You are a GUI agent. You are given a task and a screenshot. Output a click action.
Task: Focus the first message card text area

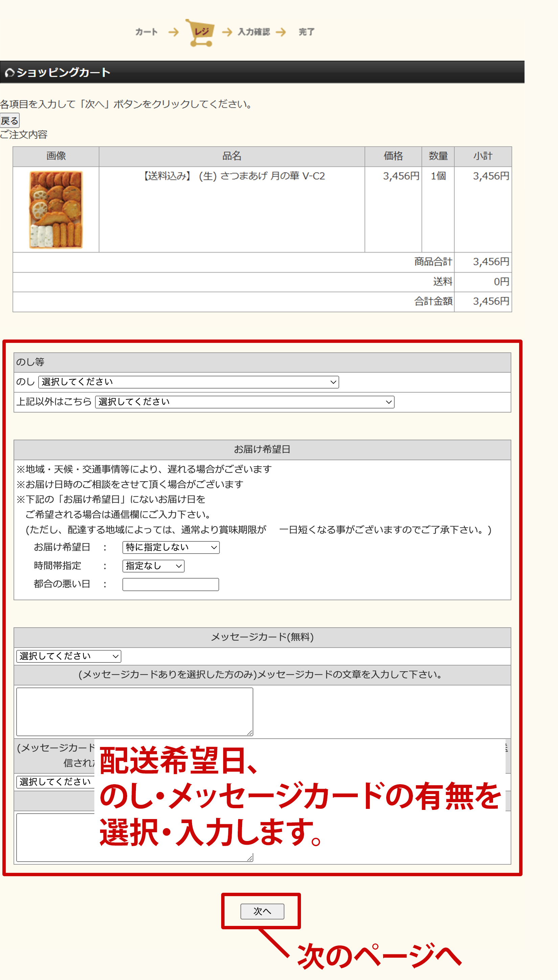coord(134,711)
